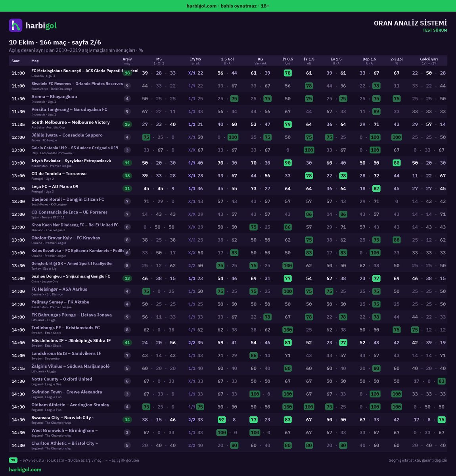Select Yelimay Semey – FK Aktobe match
This screenshot has width=456, height=476.
(x=228, y=304)
